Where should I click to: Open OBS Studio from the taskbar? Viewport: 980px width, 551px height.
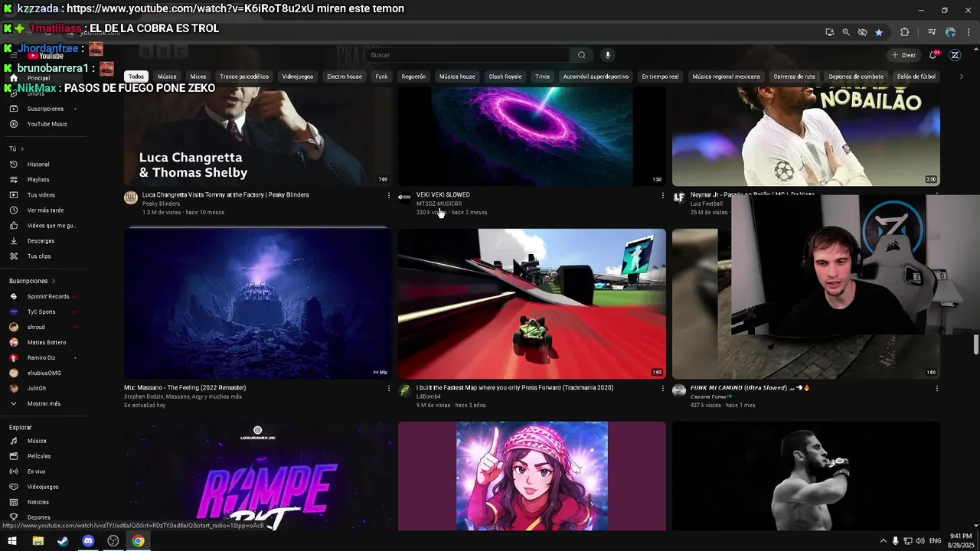(x=113, y=541)
